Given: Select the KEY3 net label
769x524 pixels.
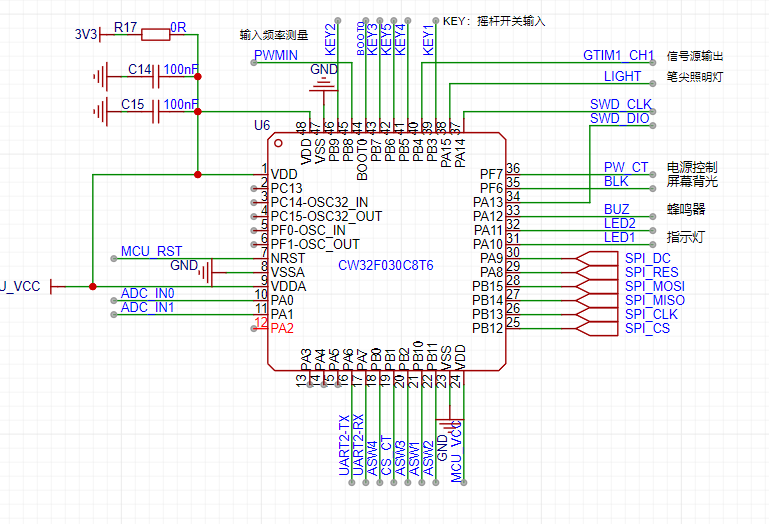Looking at the screenshot, I should coord(372,39).
